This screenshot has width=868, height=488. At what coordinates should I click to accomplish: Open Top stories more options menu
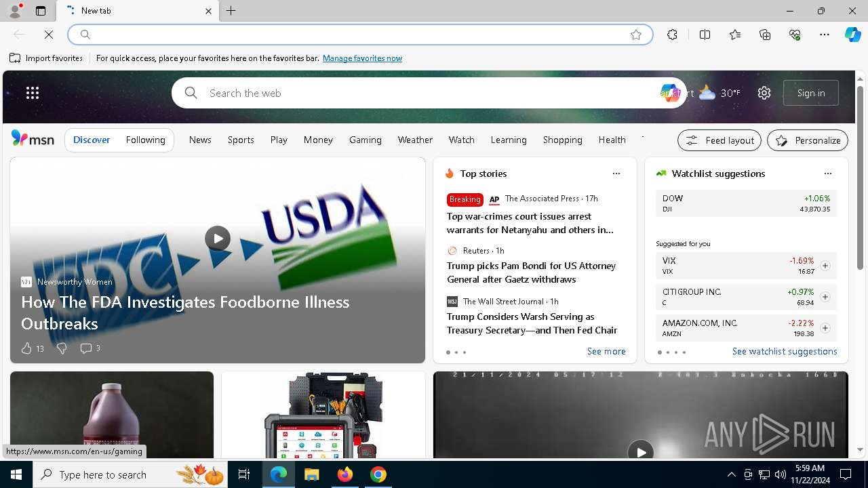(616, 174)
